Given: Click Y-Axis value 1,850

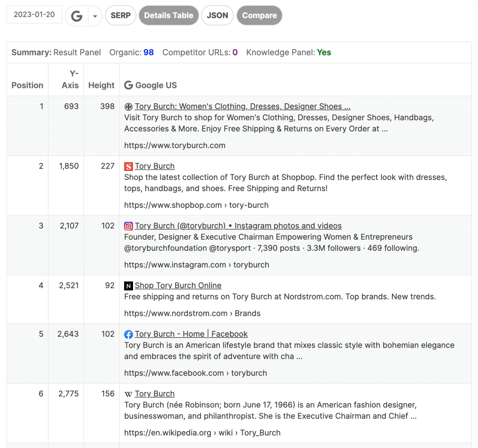Looking at the screenshot, I should (69, 166).
